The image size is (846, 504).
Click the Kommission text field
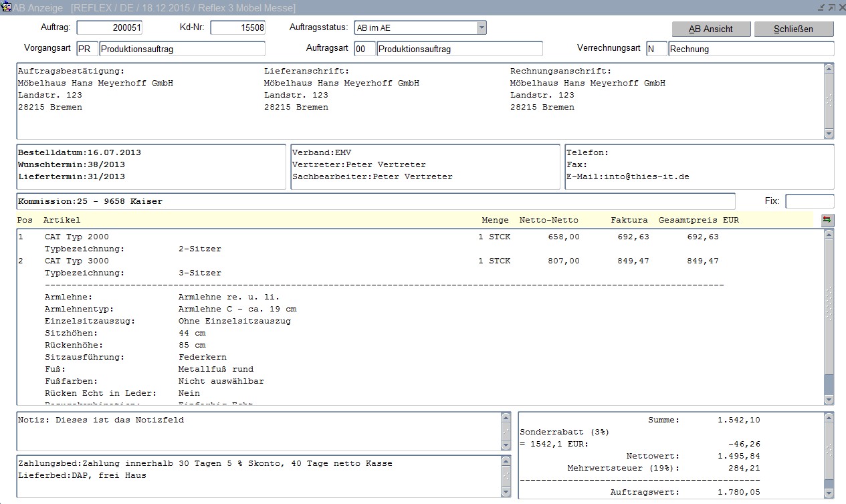click(x=375, y=201)
